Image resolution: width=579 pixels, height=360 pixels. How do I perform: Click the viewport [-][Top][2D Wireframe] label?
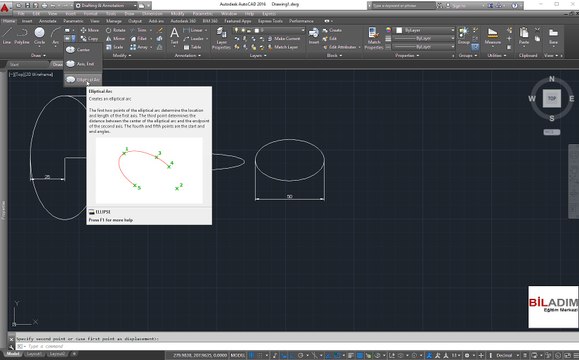click(31, 75)
